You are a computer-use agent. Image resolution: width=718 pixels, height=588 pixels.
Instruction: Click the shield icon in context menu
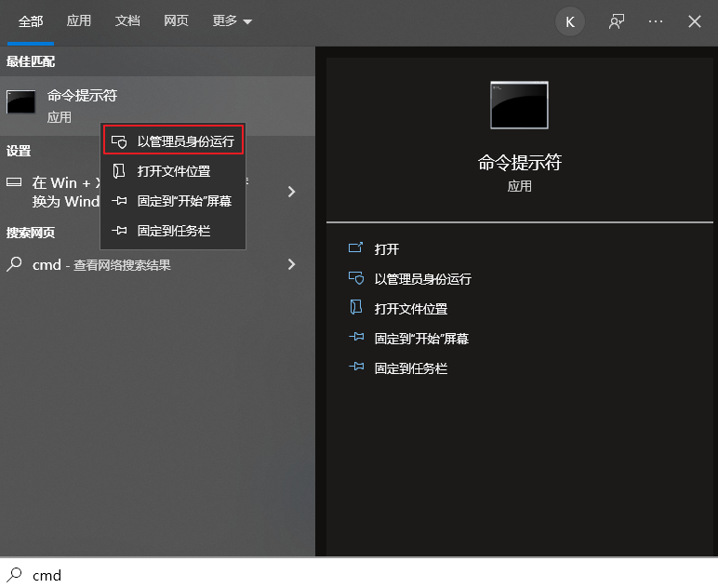pos(119,141)
